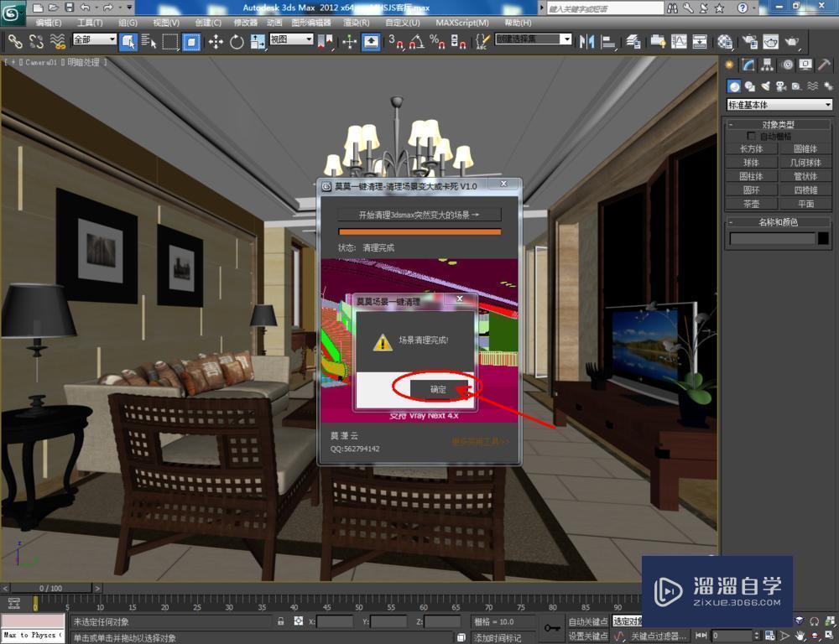Toggle the 自动关键点 auto key button
The image size is (839, 644).
pyautogui.click(x=587, y=621)
